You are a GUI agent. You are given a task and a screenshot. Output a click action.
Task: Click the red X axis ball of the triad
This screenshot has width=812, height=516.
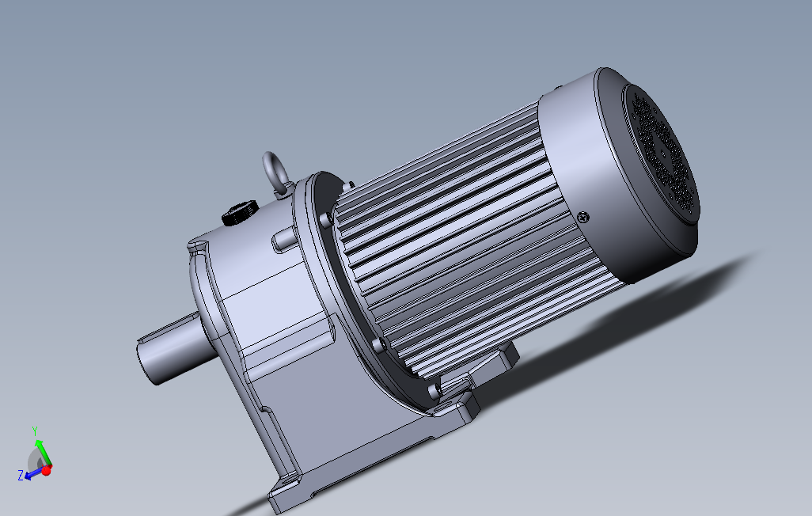point(47,470)
